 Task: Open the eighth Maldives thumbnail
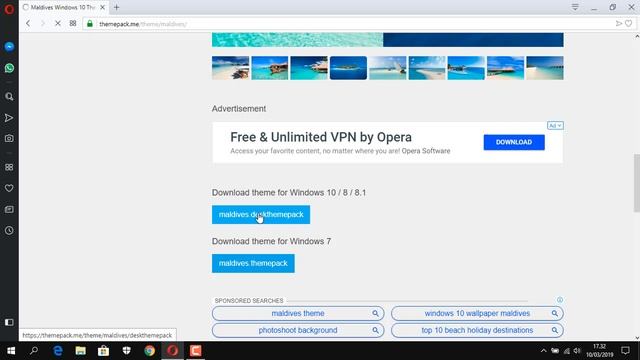point(505,68)
